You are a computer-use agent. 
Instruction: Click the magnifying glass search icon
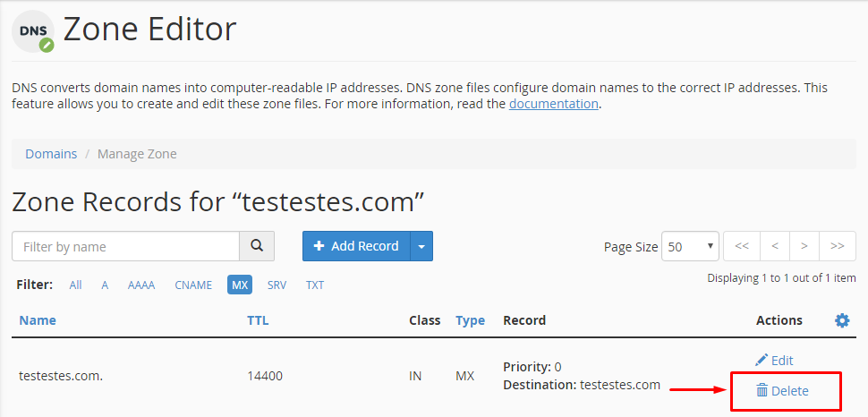(257, 246)
